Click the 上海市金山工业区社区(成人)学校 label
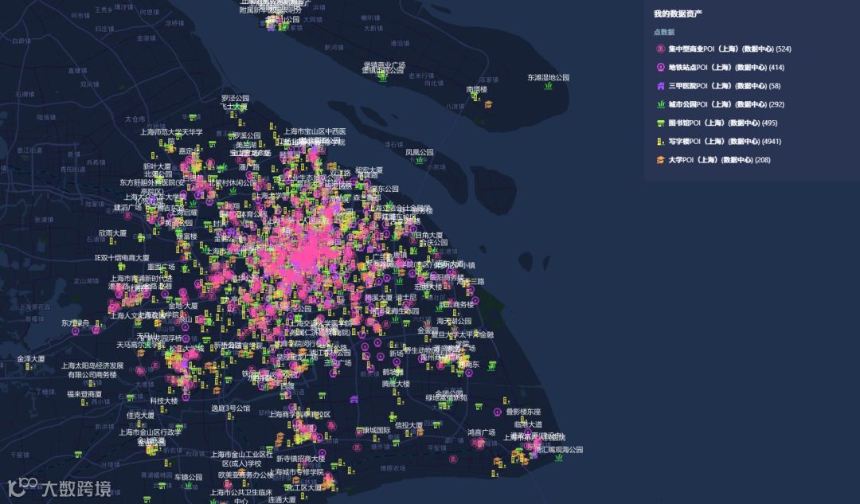The height and width of the screenshot is (504, 860). click(x=241, y=459)
